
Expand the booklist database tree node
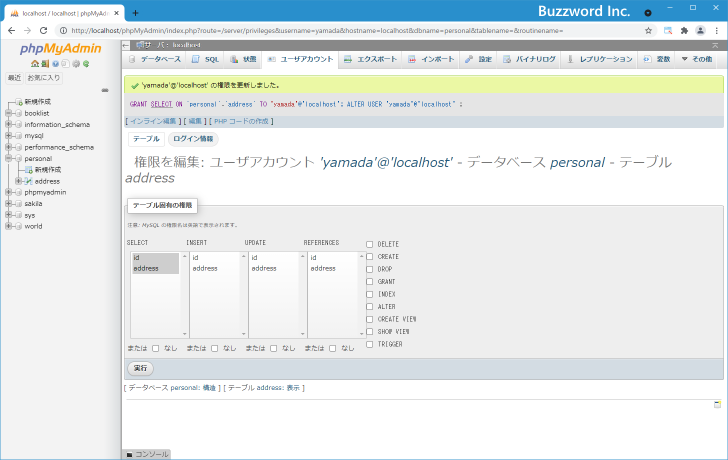9,113
